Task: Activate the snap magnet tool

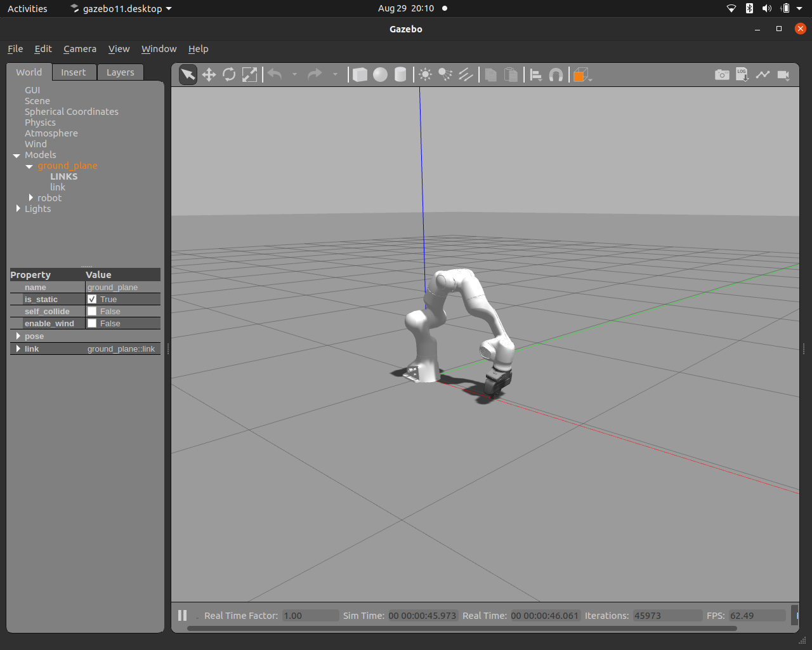Action: tap(556, 75)
